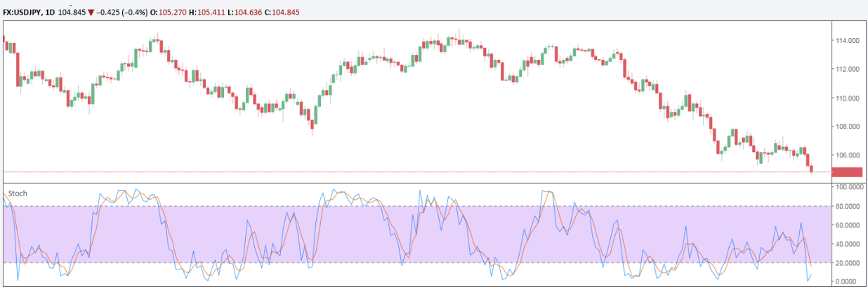
Task: Click the 40.0000 stochastic axis label
Action: pyautogui.click(x=849, y=244)
